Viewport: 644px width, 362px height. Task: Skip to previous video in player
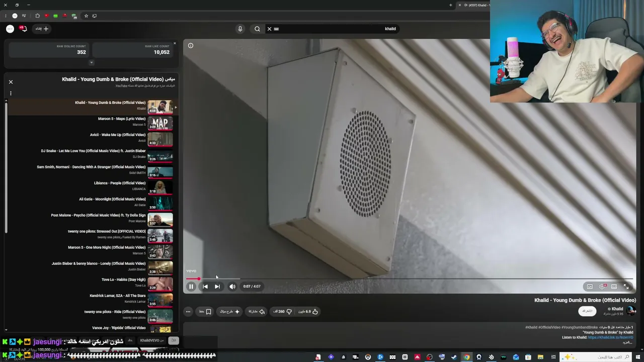pos(205,287)
